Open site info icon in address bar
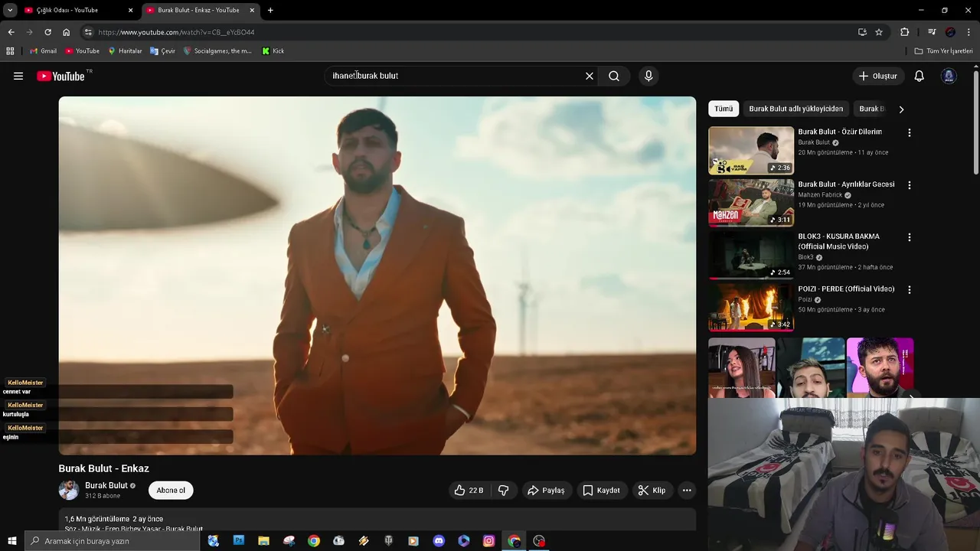The image size is (980, 551). click(x=88, y=32)
